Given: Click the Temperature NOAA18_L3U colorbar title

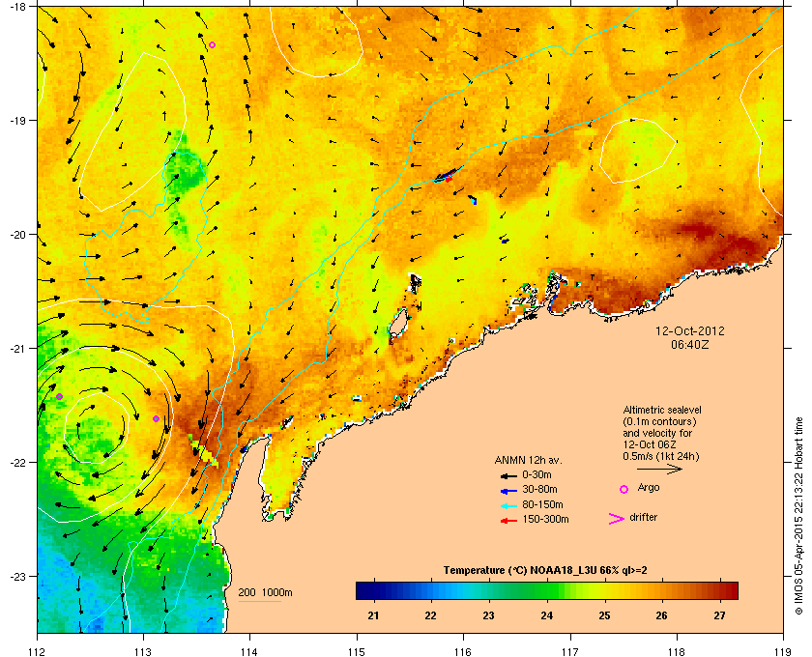Looking at the screenshot, I should (x=545, y=571).
